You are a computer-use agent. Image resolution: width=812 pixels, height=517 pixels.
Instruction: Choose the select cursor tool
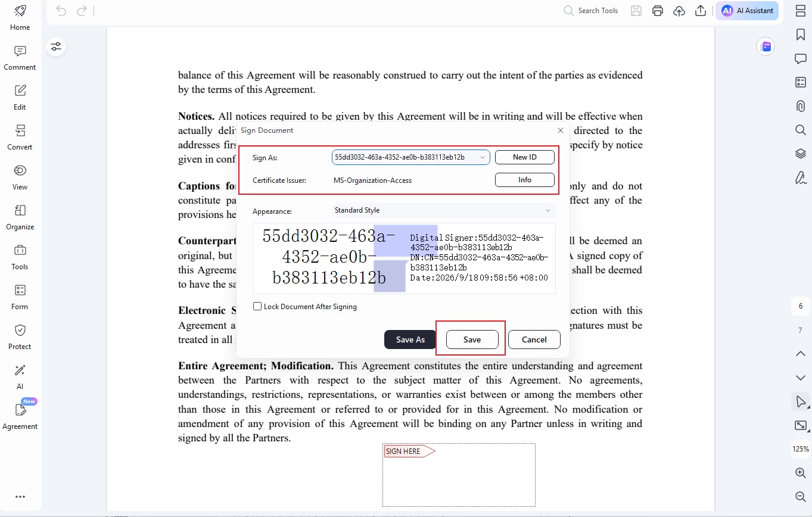click(801, 401)
